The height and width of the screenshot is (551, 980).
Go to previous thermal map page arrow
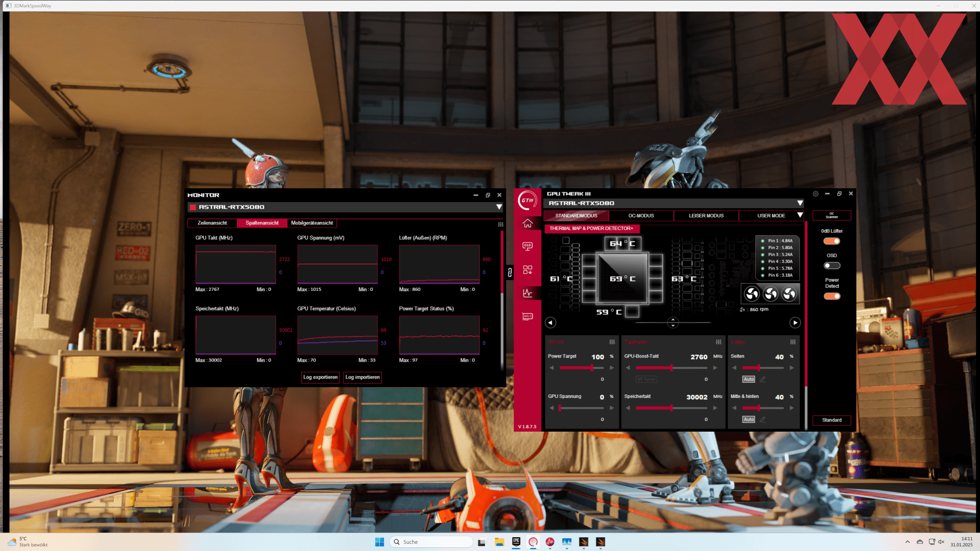click(550, 322)
